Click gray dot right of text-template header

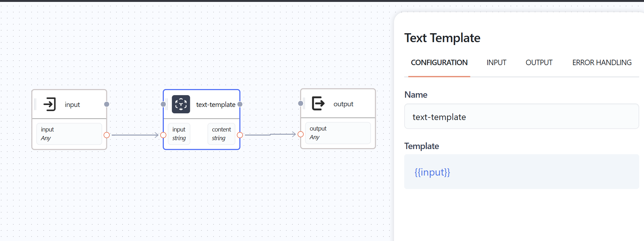(x=240, y=104)
